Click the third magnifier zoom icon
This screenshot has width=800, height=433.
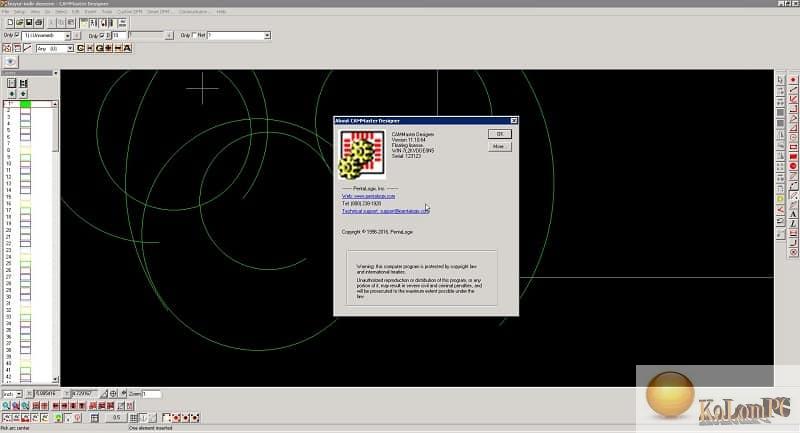[25, 405]
